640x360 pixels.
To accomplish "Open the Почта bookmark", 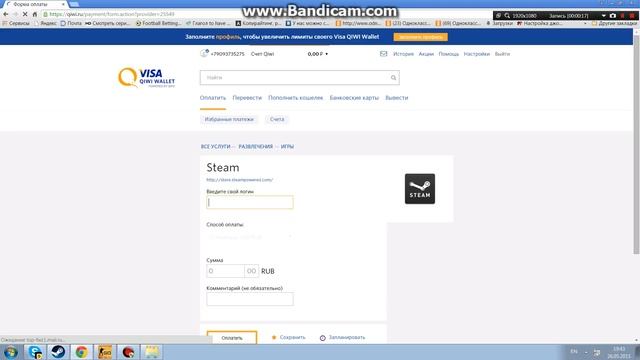I will pyautogui.click(x=71, y=24).
